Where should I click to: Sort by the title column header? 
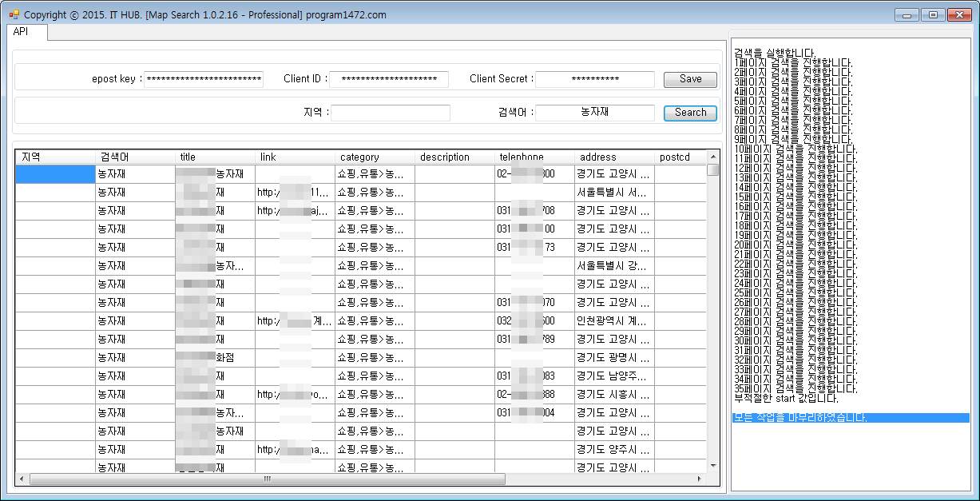[215, 157]
